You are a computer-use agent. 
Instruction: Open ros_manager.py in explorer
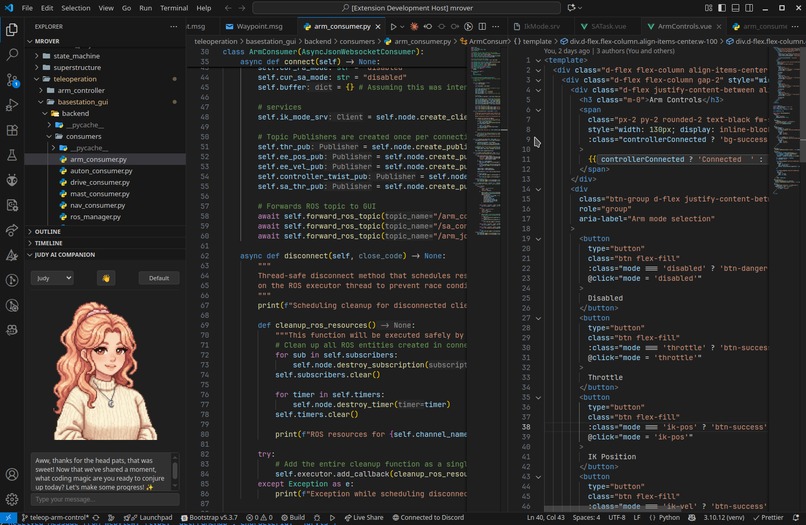(96, 217)
